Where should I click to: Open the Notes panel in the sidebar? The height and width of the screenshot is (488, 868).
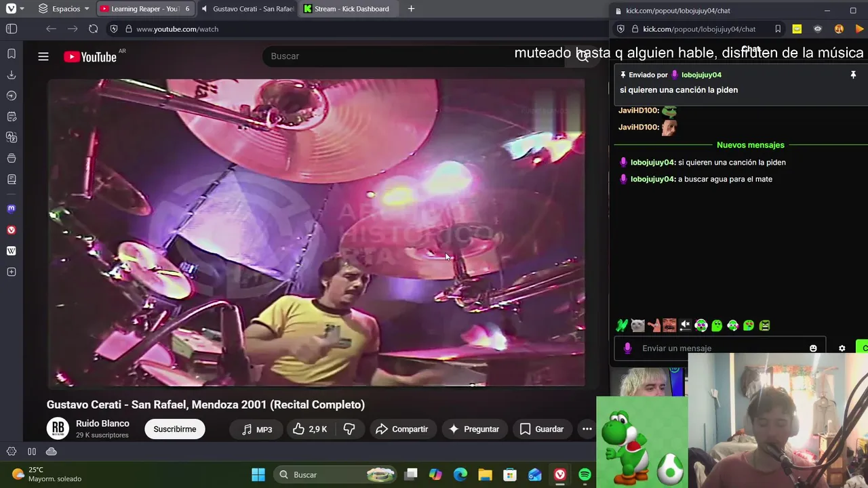click(x=12, y=180)
